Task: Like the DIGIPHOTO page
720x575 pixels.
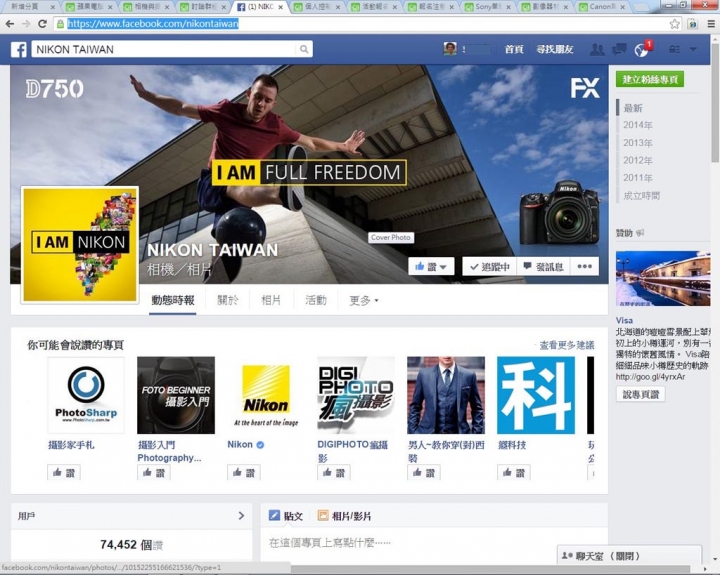Action: click(334, 473)
